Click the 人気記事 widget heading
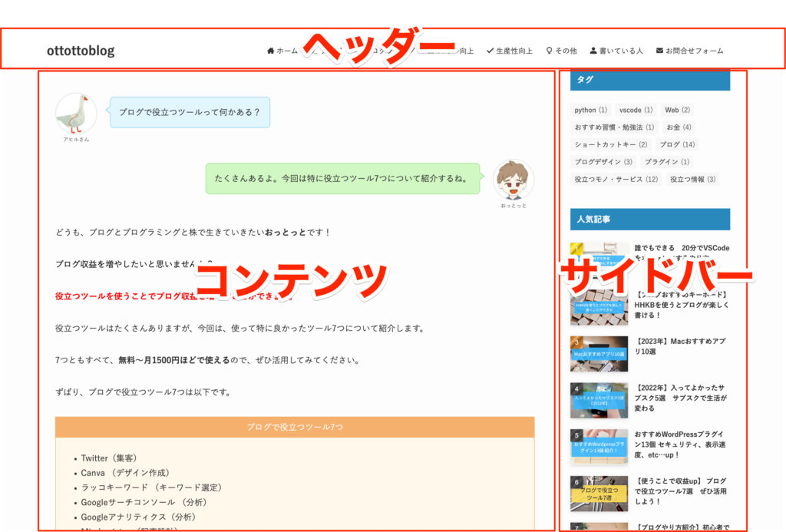The height and width of the screenshot is (532, 786). click(650, 219)
